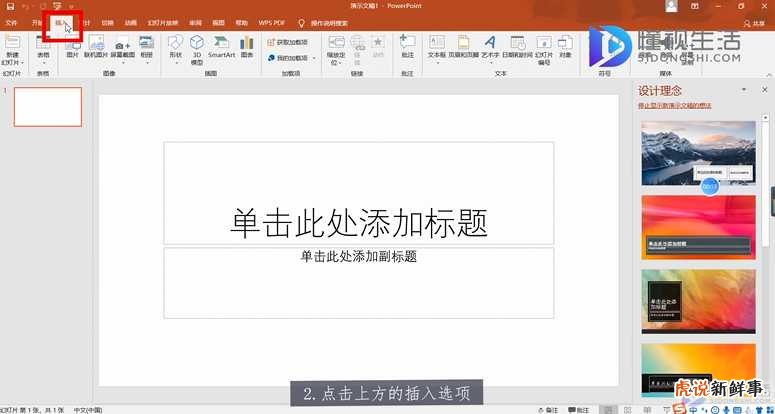Open Ribbon Display Options in title bar
Image resolution: width=775 pixels, height=414 pixels.
click(x=695, y=6)
